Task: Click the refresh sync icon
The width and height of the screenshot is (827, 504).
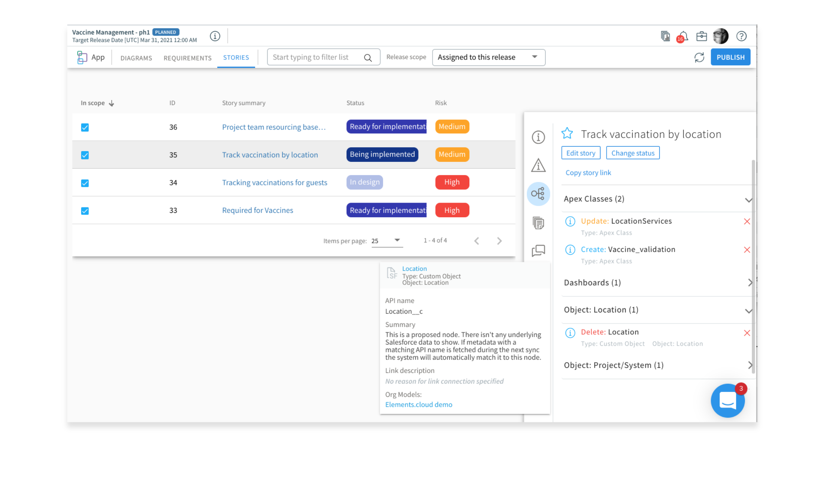Action: [x=699, y=58]
